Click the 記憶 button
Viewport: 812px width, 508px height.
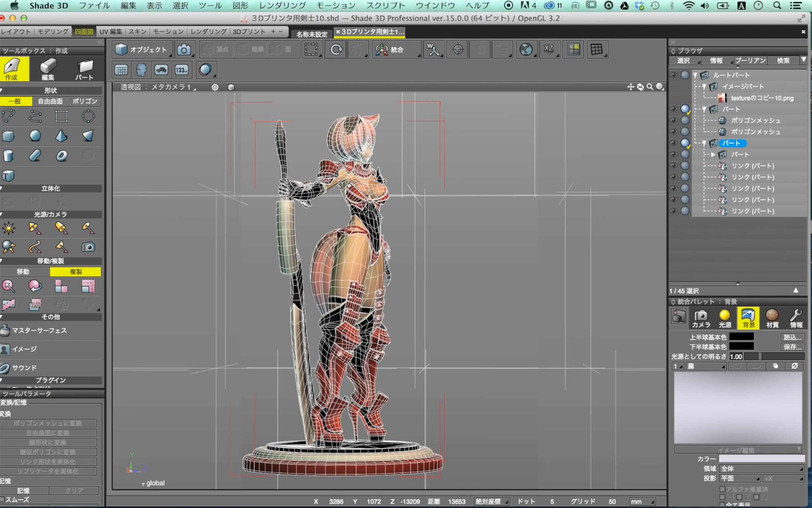pos(24,490)
